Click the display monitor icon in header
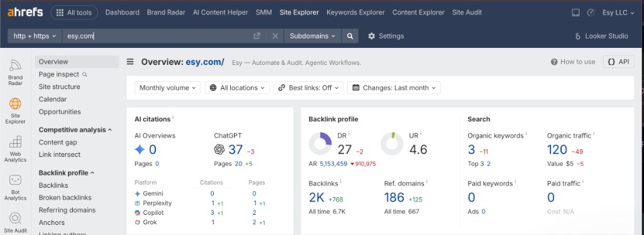Screen dimensions: 644x235 (576, 13)
